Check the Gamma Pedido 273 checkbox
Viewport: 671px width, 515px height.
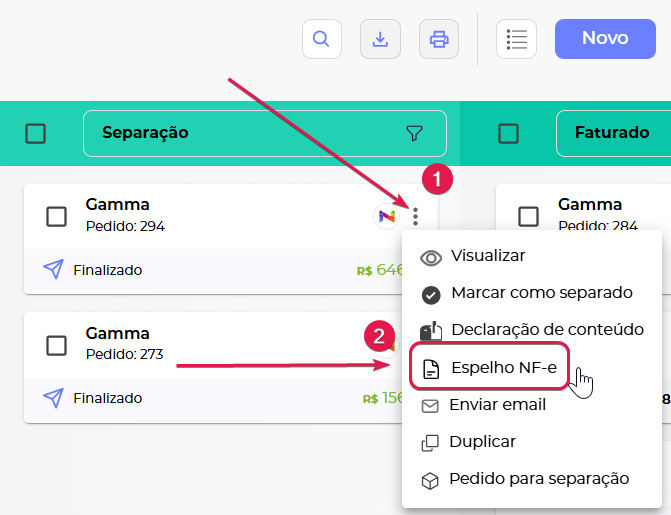point(57,345)
